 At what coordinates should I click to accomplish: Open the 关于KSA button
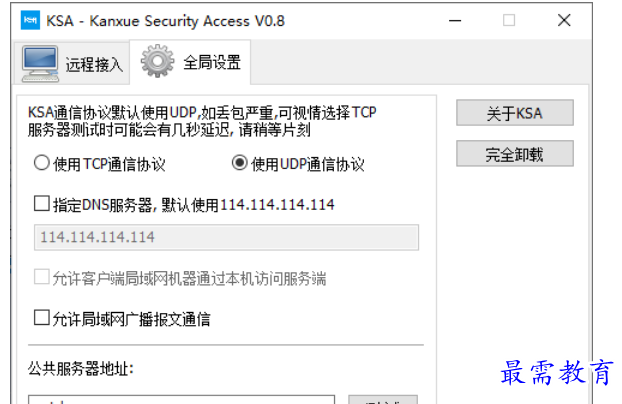(x=514, y=113)
